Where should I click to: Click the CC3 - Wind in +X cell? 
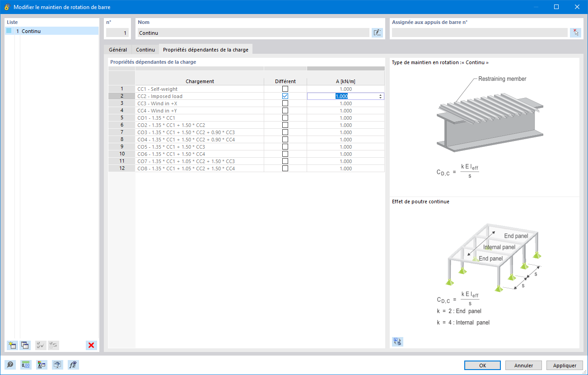pos(200,103)
